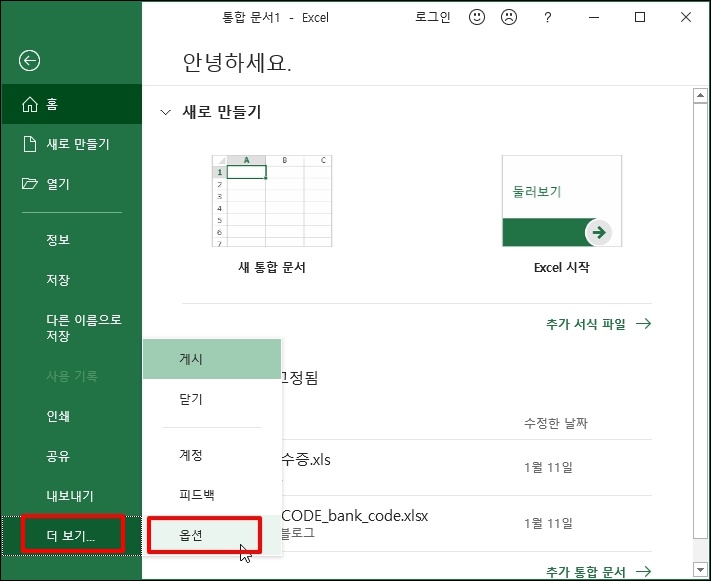Image resolution: width=711 pixels, height=581 pixels.
Task: Open 열기 in the sidebar
Action: pos(72,184)
